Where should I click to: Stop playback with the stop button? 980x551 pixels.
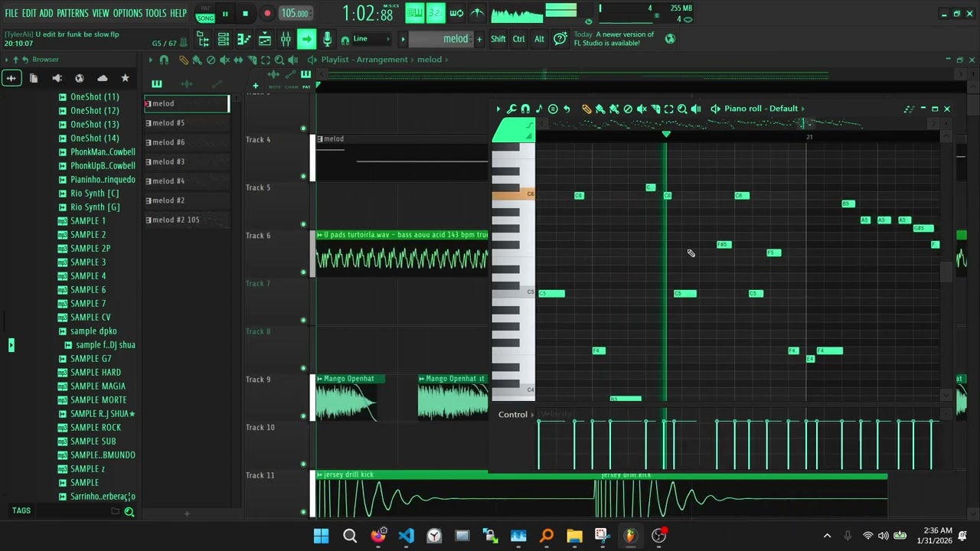pos(245,14)
